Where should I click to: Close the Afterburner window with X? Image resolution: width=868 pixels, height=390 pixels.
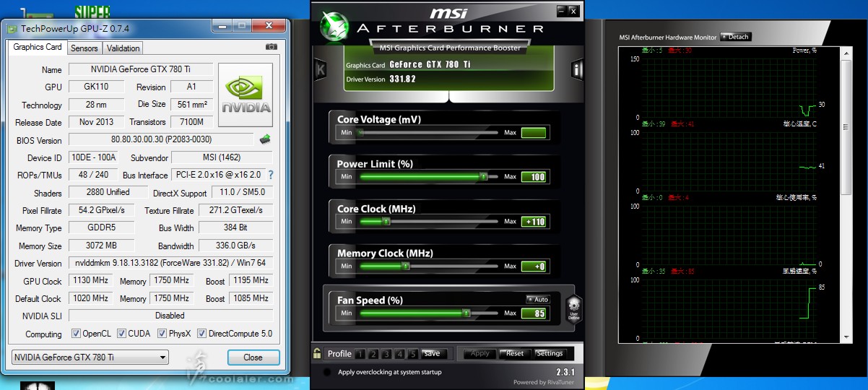click(x=573, y=11)
